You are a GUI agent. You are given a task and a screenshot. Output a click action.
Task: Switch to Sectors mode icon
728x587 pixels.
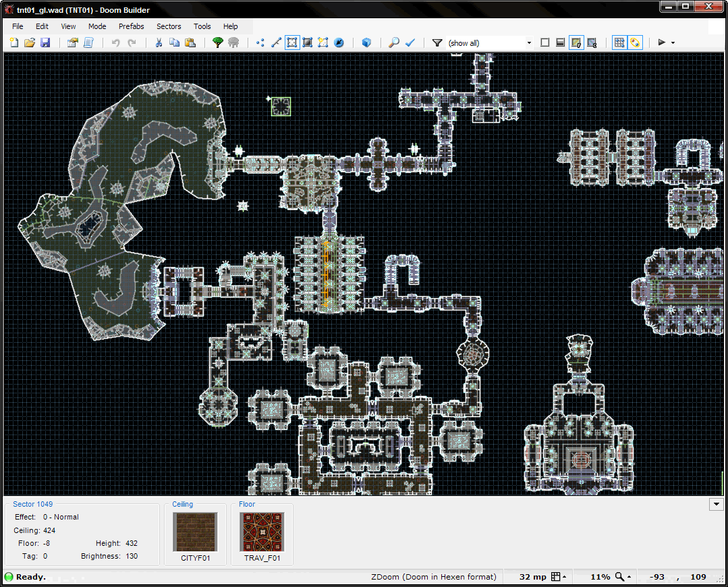291,43
